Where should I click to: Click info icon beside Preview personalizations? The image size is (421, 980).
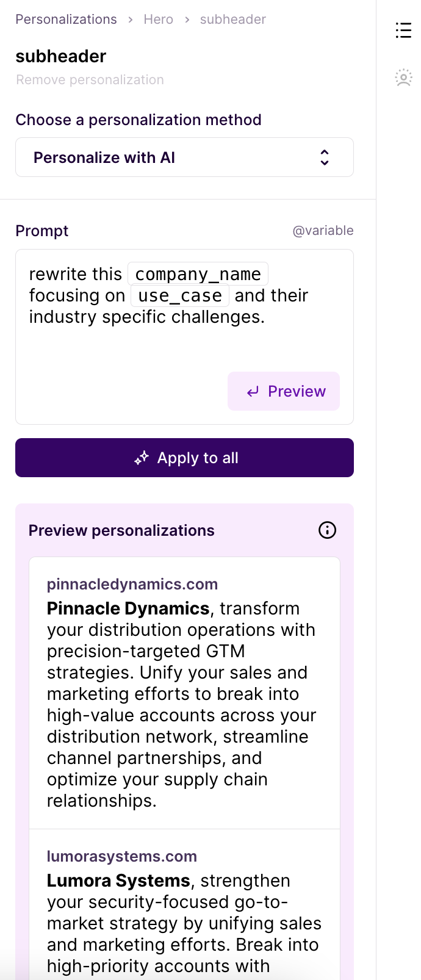pos(327,530)
